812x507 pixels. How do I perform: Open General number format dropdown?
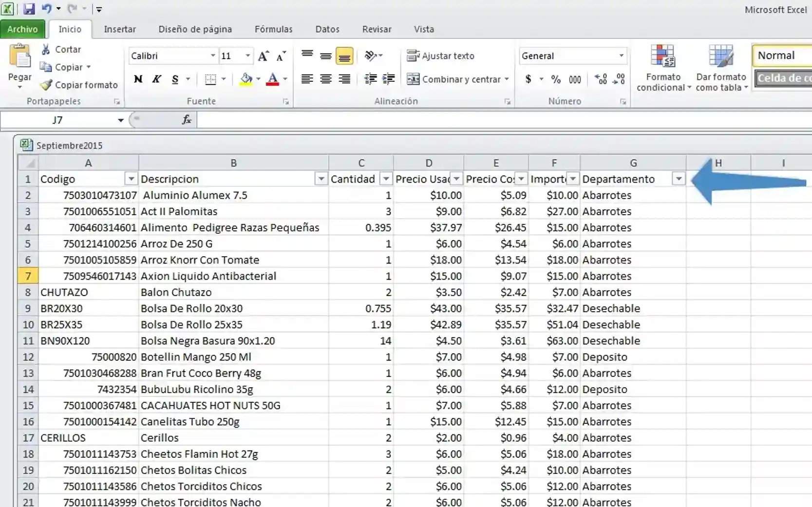point(621,56)
